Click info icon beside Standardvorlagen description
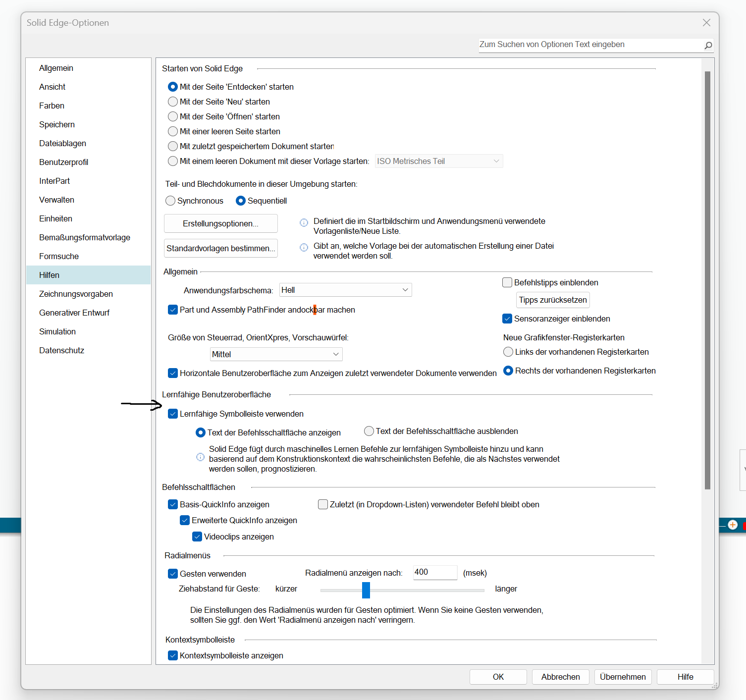Screen dimensions: 746x700 pyautogui.click(x=304, y=248)
